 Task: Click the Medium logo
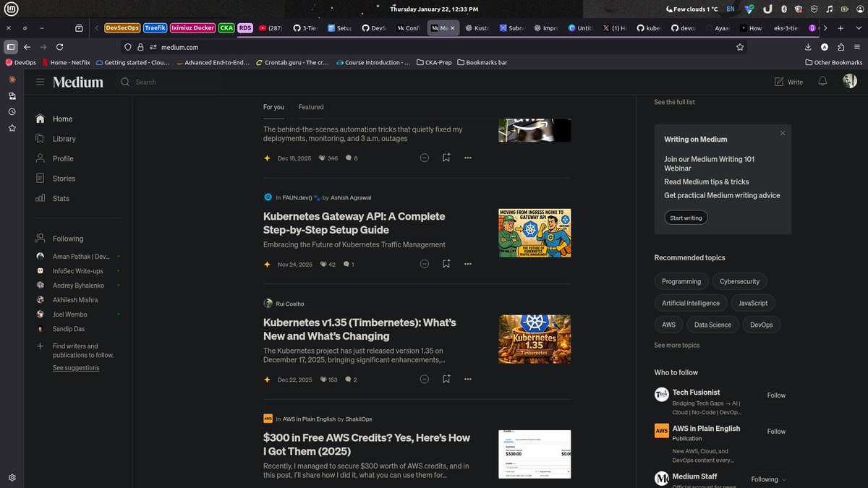coord(78,82)
